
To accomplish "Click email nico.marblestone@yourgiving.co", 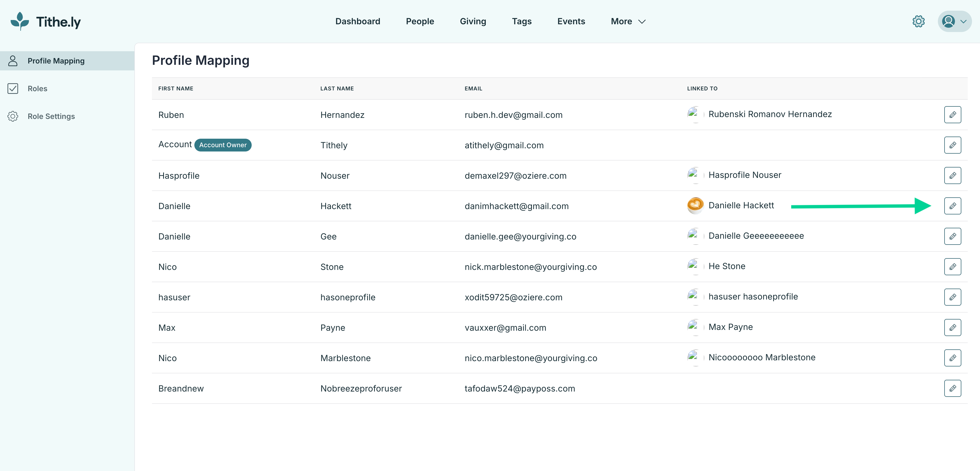I will (531, 358).
